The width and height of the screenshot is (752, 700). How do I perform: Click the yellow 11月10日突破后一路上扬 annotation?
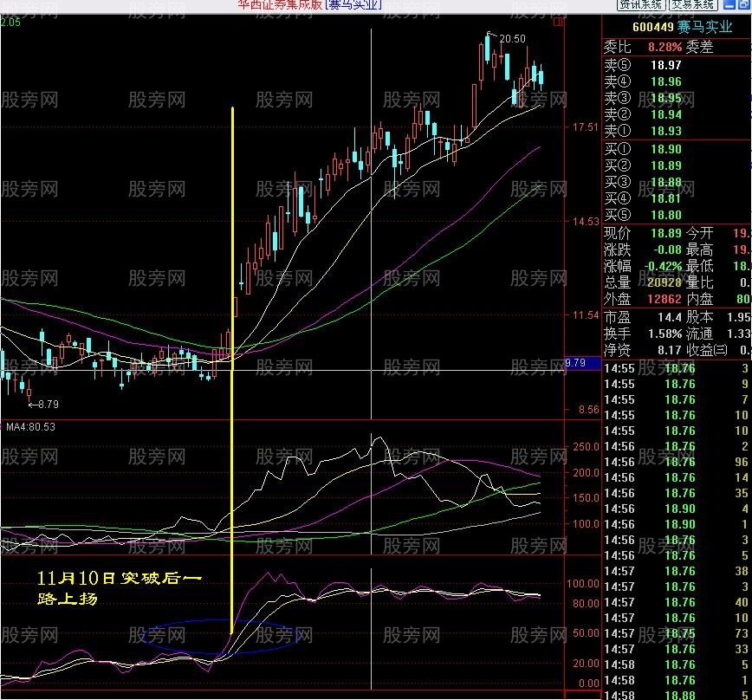pos(120,587)
